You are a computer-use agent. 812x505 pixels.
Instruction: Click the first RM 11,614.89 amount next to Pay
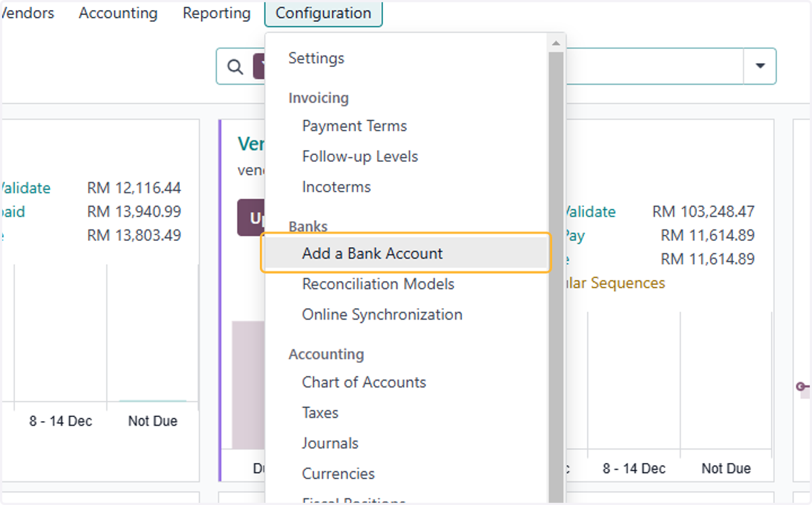[708, 236]
